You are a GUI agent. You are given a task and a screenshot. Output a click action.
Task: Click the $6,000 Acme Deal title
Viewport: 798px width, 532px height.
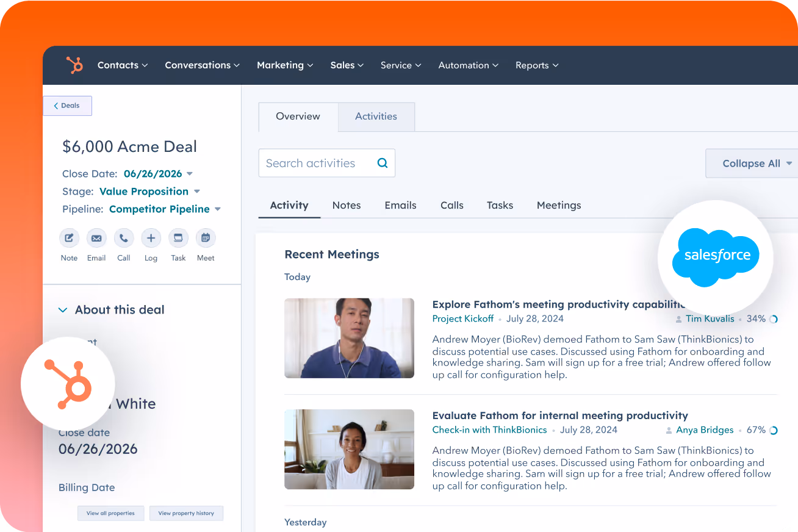tap(129, 146)
